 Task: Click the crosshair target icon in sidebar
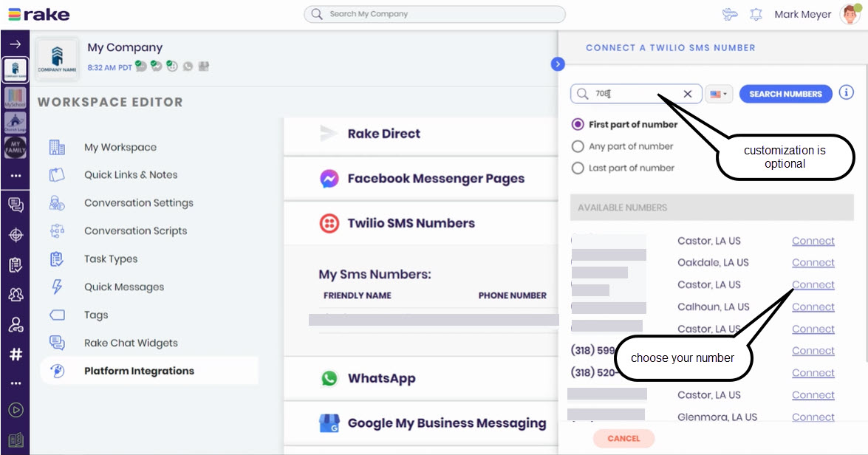[16, 235]
